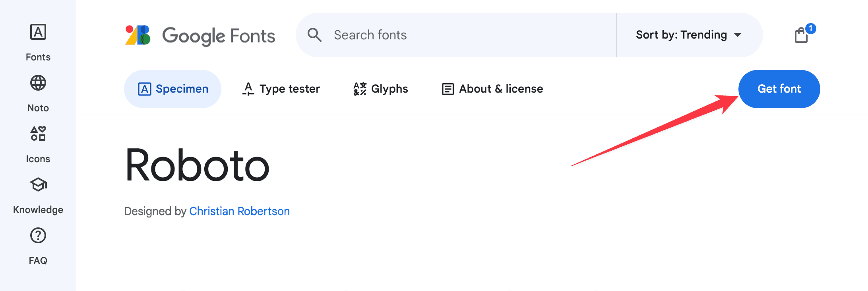Screen dimensions: 868x291
Task: Click the Get font button
Action: point(779,89)
